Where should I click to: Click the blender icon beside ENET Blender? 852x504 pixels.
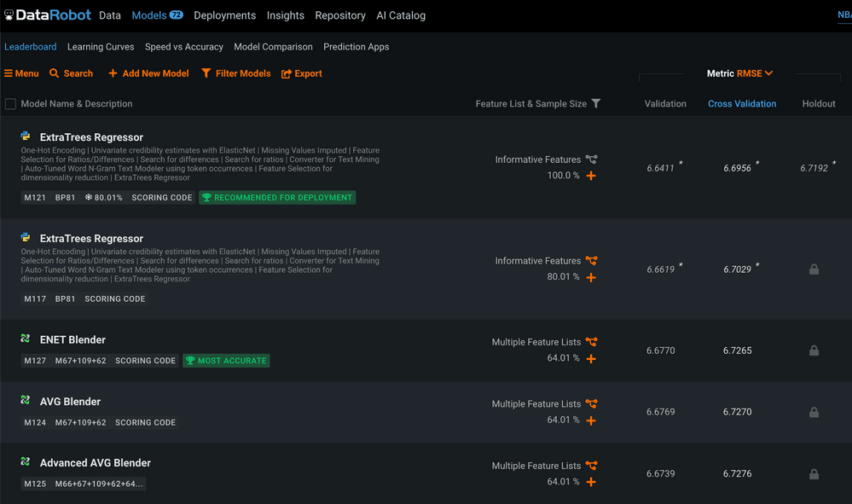click(x=26, y=339)
